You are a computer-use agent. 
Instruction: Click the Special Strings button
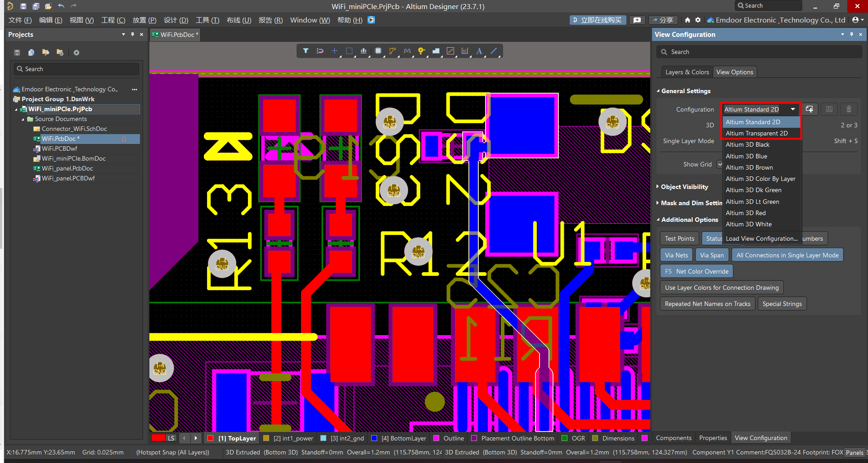pos(782,304)
